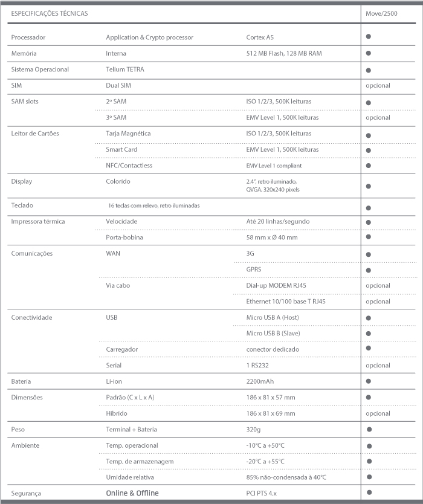Select the Leitor de Cartões category label
Screen dimensions: 423x504
[x=35, y=134]
